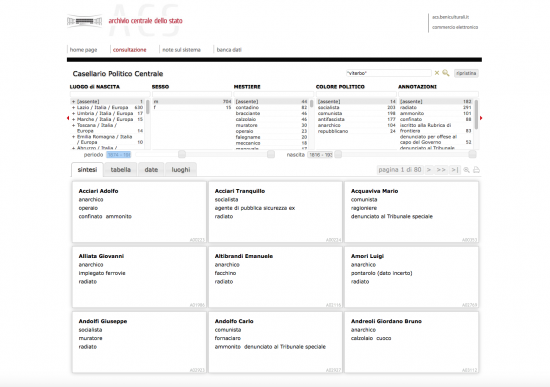Select 'confinato' in ANNOTAZIONI list

point(436,119)
